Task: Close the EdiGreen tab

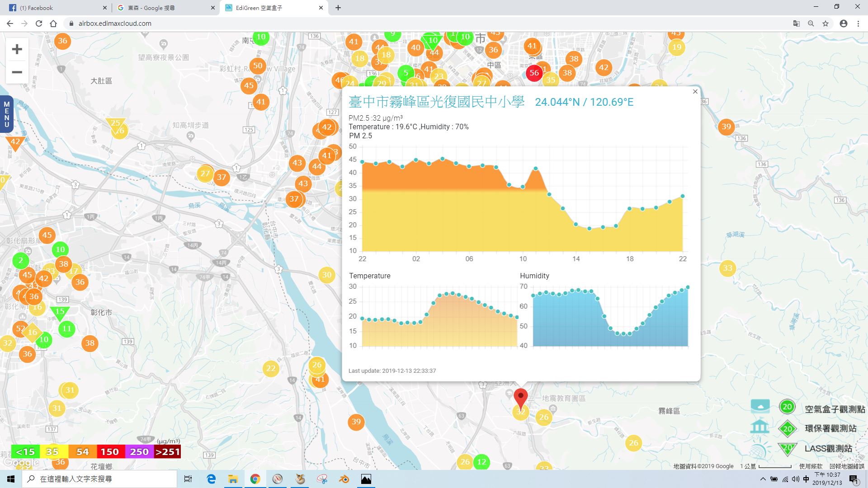Action: pyautogui.click(x=321, y=8)
